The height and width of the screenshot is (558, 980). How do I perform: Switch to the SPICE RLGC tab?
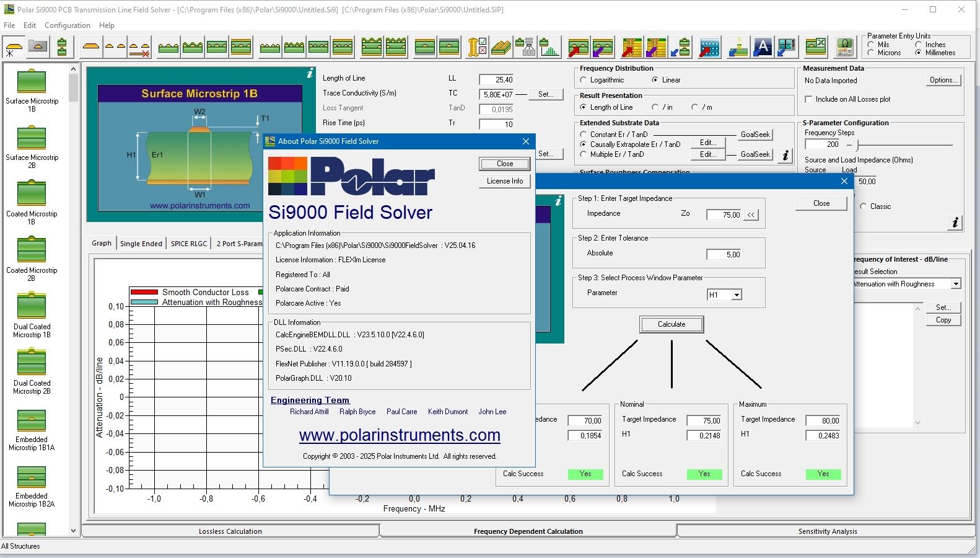(x=189, y=244)
